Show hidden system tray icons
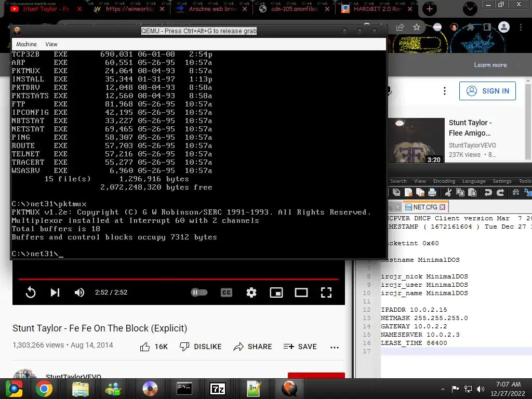This screenshot has width=532, height=399. coord(443,389)
